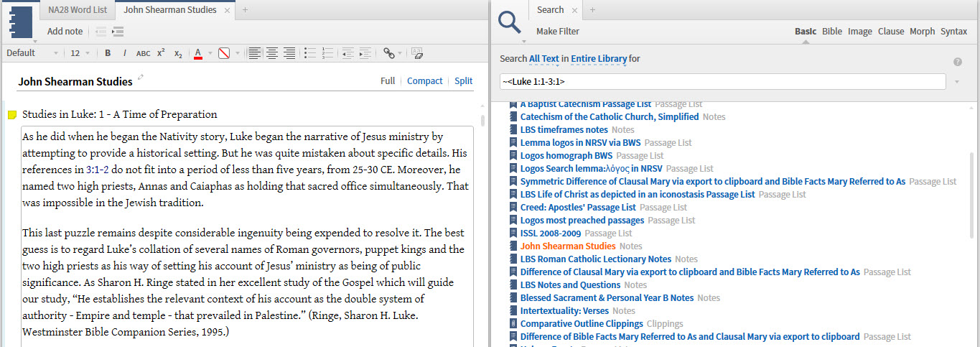
Task: Increase paragraph indent in formatting bar
Action: click(x=365, y=53)
